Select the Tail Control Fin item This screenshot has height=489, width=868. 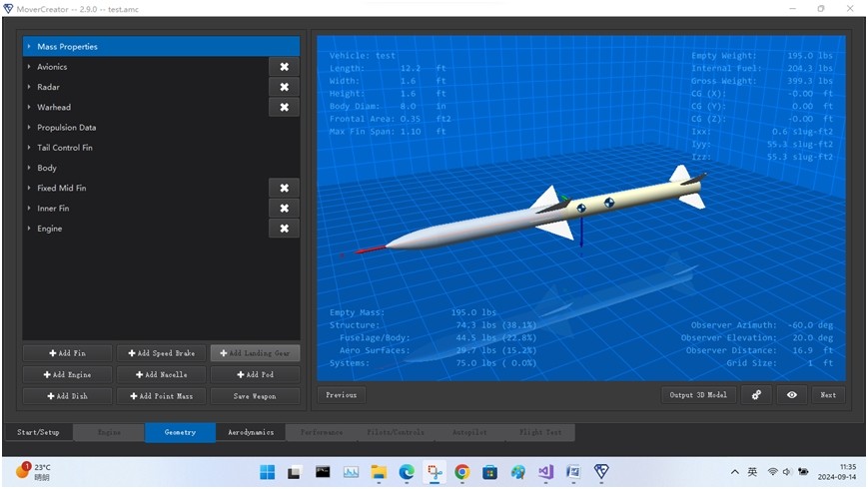point(65,148)
